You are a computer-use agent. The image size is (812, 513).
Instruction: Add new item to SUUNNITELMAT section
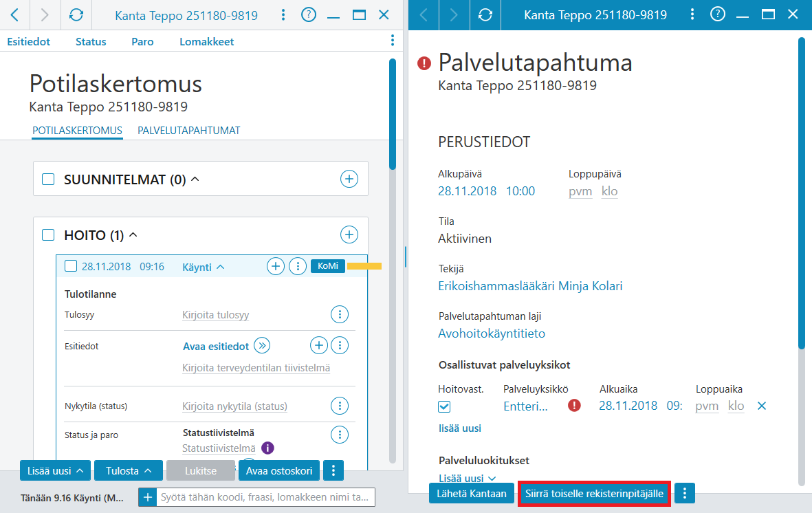tap(349, 179)
